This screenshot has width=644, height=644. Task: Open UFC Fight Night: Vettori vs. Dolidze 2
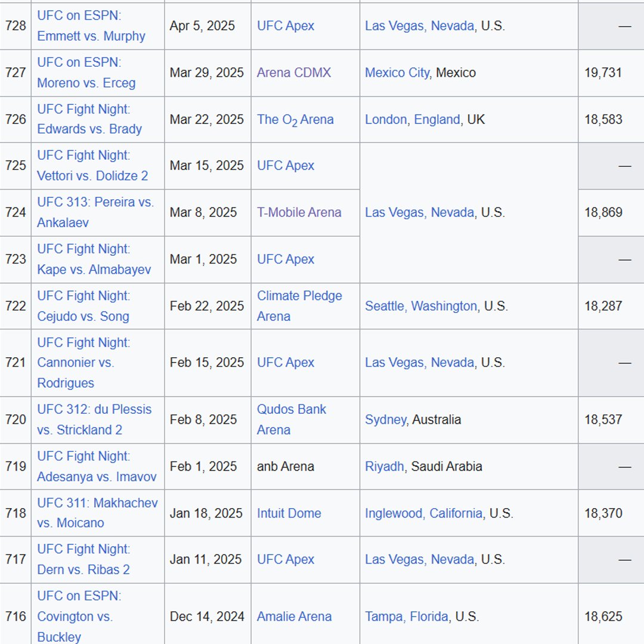[x=92, y=166]
